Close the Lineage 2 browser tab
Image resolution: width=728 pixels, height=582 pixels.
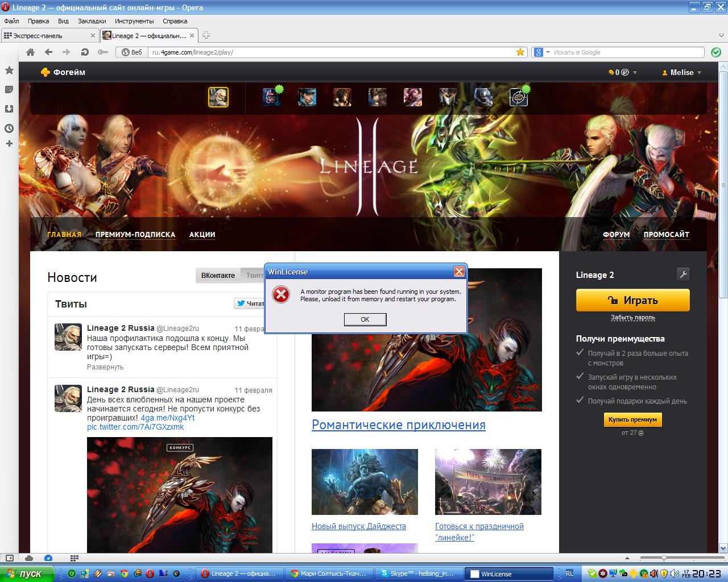point(192,35)
